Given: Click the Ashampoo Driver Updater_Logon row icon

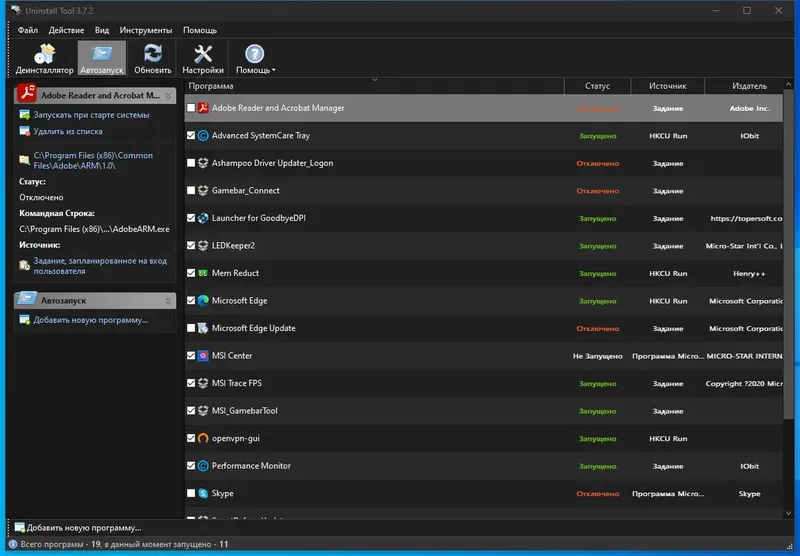Looking at the screenshot, I should (x=203, y=163).
